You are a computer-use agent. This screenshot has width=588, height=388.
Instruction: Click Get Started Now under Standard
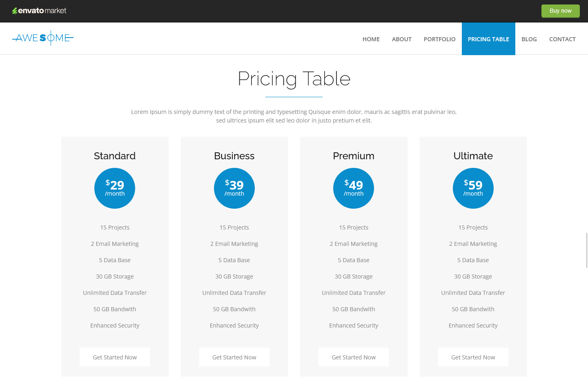[115, 357]
